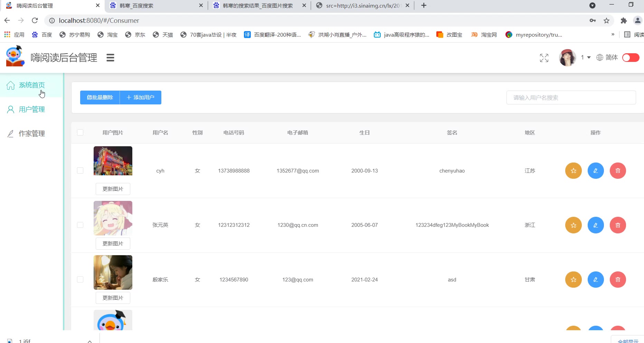Check the select-all checkbox in table header
644x343 pixels.
coord(80,132)
